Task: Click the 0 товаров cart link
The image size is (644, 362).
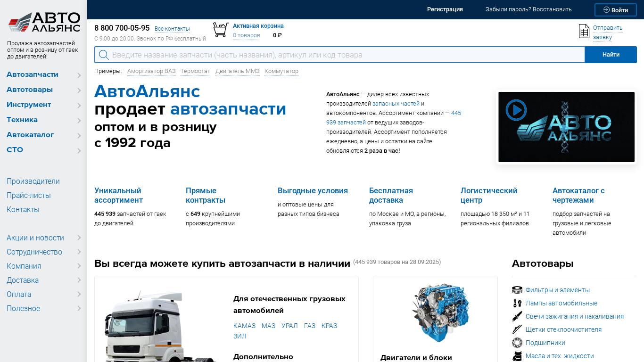Action: click(x=247, y=35)
